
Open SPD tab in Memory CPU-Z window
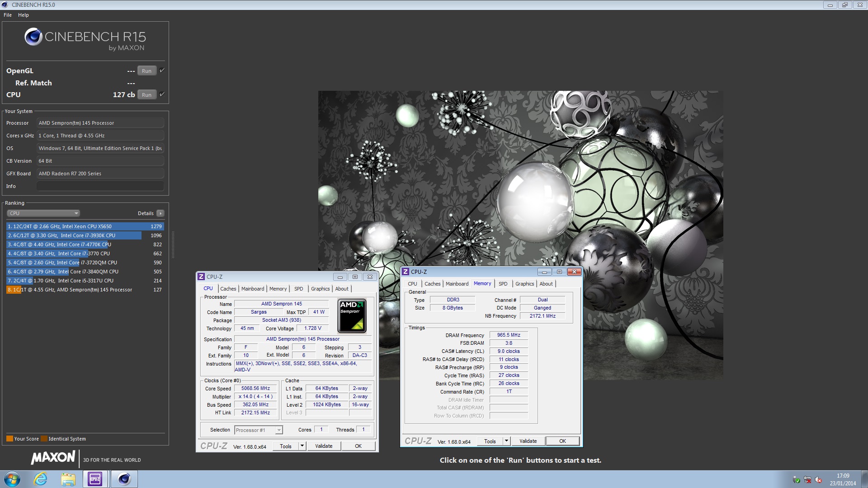(503, 284)
